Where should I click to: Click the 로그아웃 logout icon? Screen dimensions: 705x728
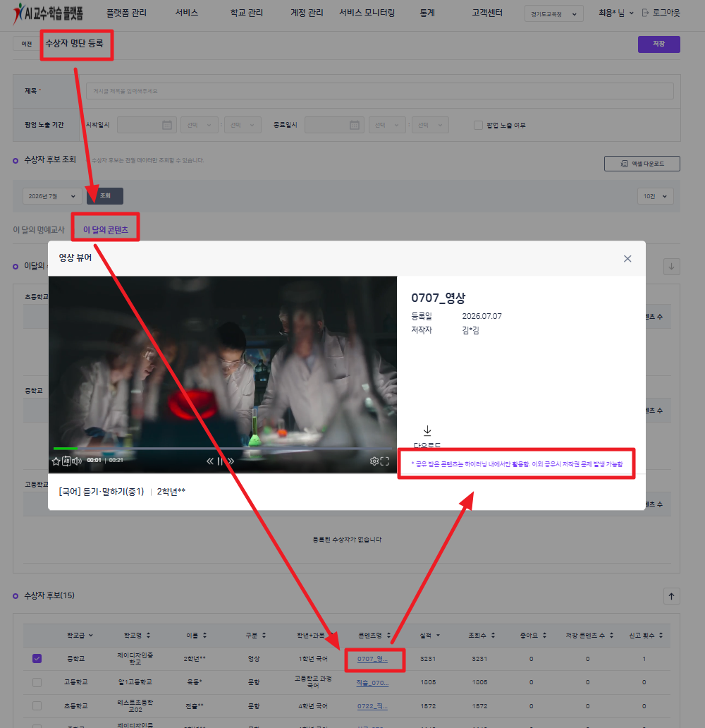[x=645, y=13]
